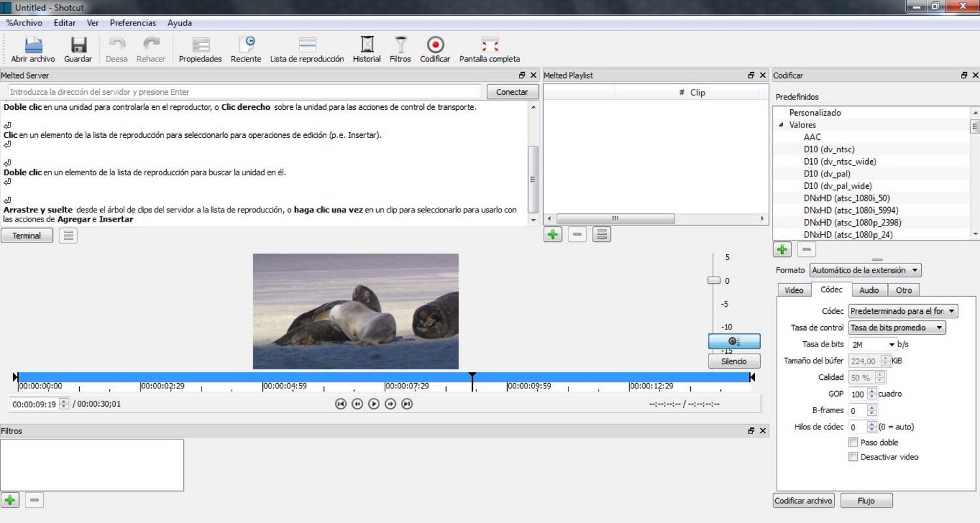Click the Codificar archivo button
The height and width of the screenshot is (523, 980).
[x=804, y=501]
